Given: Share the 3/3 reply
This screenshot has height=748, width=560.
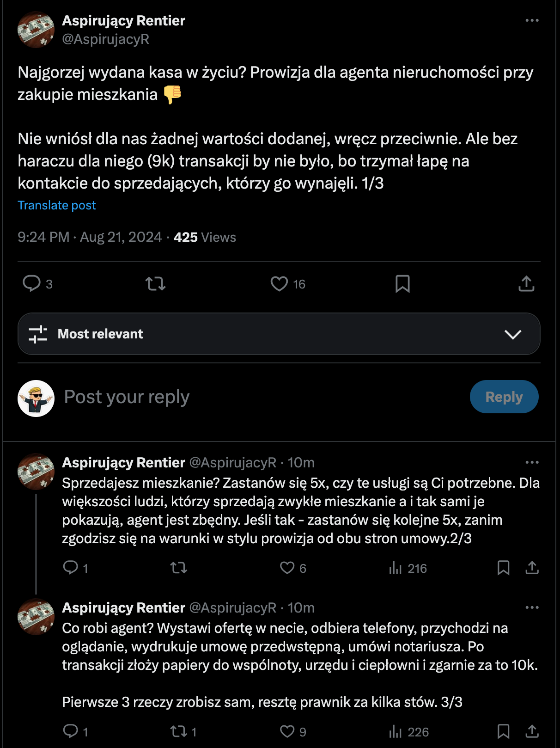Looking at the screenshot, I should 532,731.
